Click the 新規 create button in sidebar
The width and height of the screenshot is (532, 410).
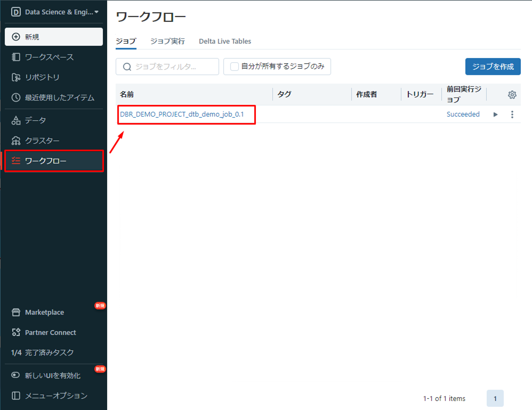pos(54,37)
